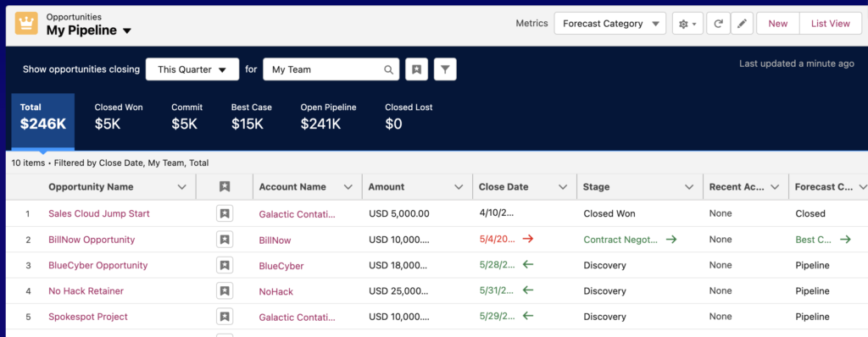
Task: Open BlueCyber Opportunity link
Action: pyautogui.click(x=98, y=265)
